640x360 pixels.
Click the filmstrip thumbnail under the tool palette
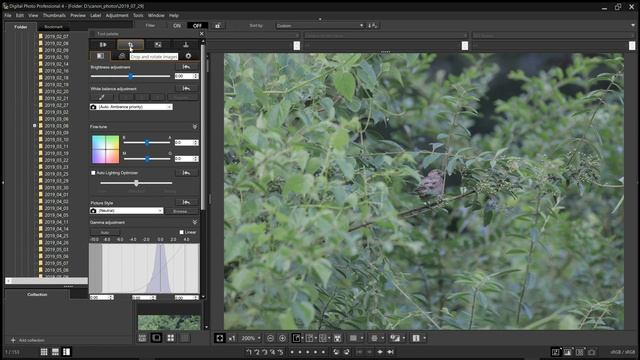click(169, 322)
